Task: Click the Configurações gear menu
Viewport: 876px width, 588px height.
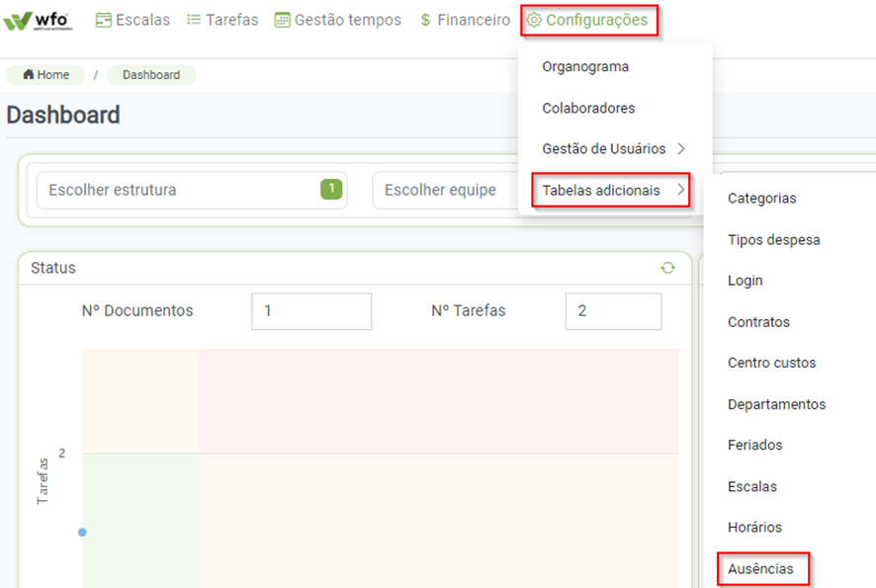Action: coord(588,20)
